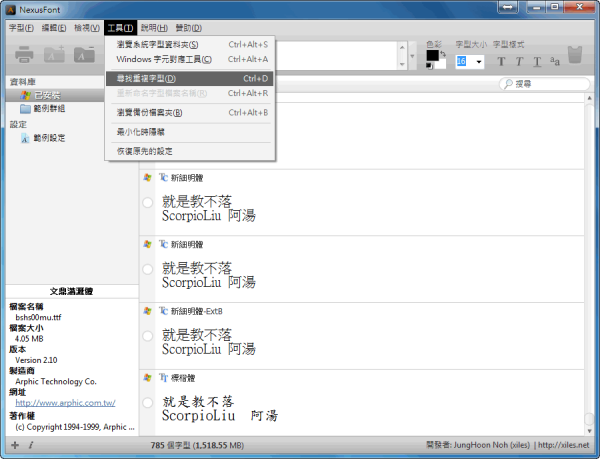This screenshot has height=459, width=600.
Task: Open 說明(H) menu
Action: click(154, 28)
